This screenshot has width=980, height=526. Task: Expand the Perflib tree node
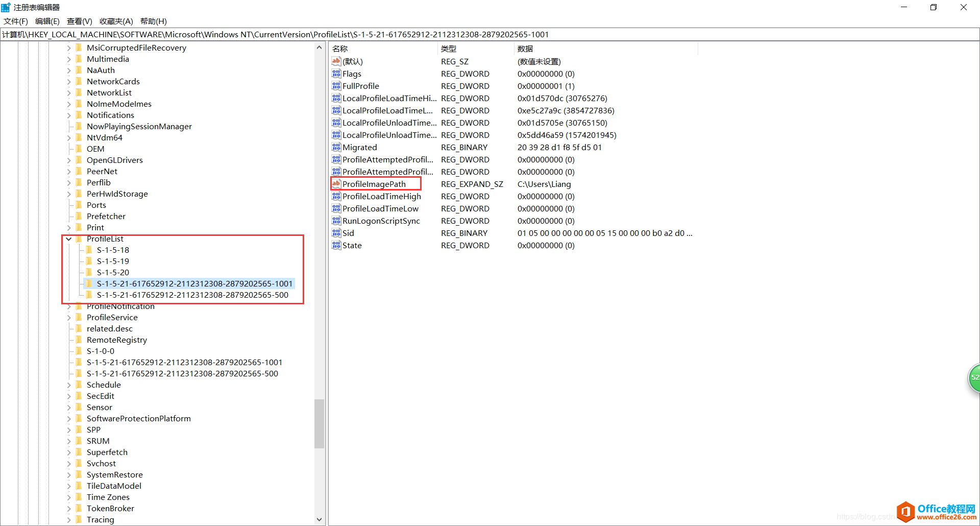69,182
